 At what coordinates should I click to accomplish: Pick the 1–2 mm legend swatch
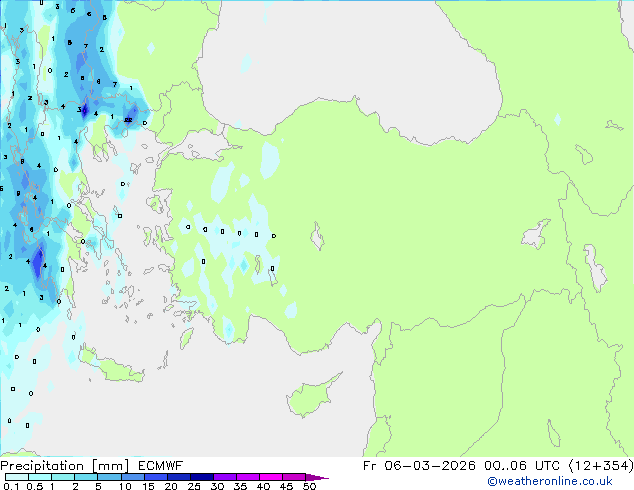click(x=63, y=477)
